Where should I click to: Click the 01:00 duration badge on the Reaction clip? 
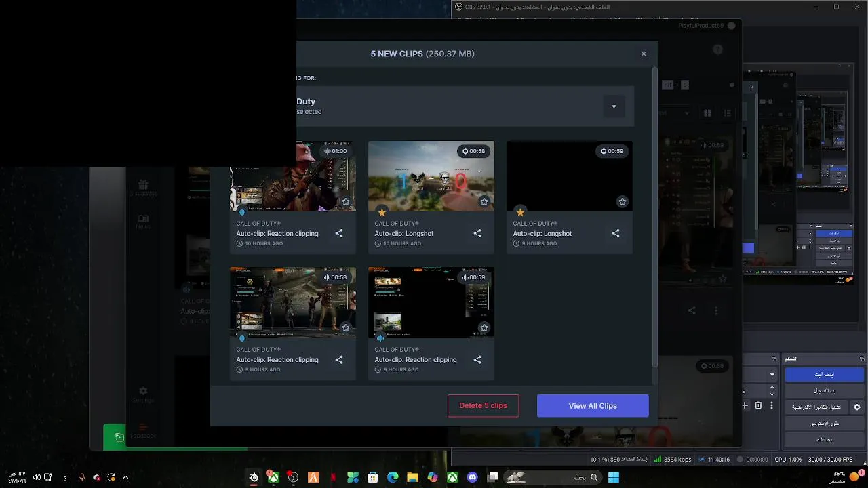[335, 151]
